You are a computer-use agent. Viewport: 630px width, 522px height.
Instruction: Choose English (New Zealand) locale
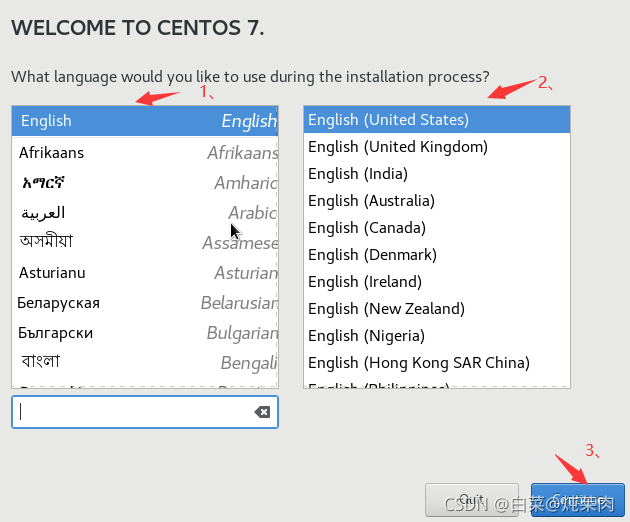tap(437, 309)
